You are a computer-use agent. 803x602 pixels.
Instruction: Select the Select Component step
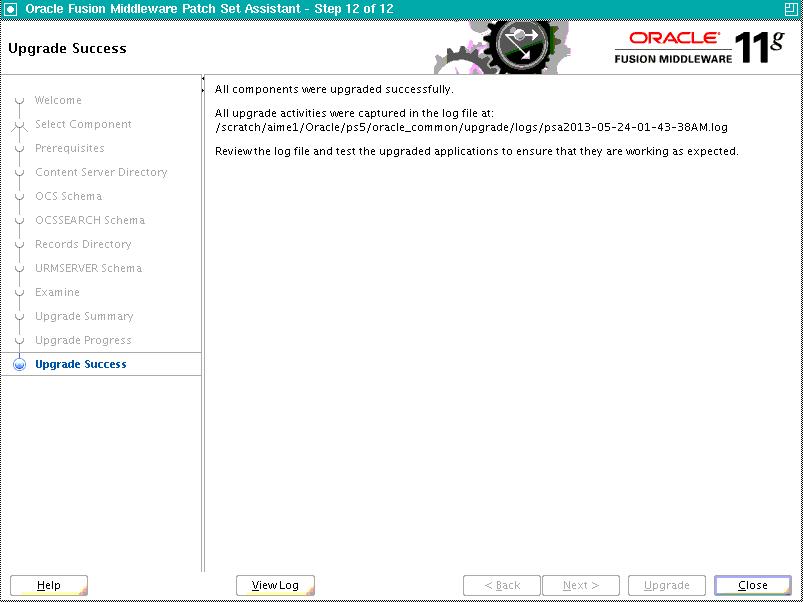pos(83,124)
